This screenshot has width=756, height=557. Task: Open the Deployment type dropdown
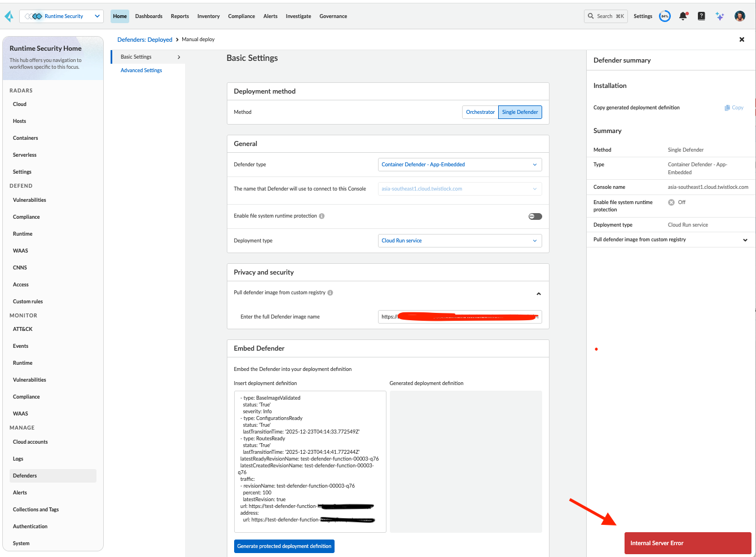pyautogui.click(x=460, y=241)
